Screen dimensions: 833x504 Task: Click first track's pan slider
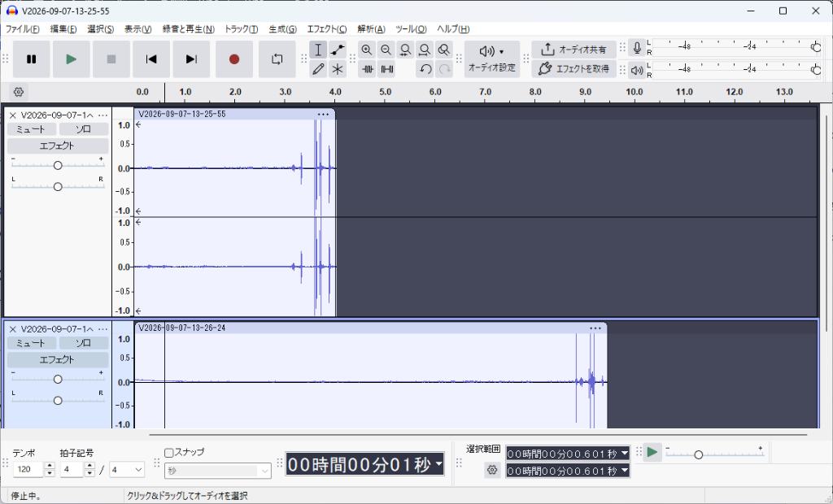(58, 186)
